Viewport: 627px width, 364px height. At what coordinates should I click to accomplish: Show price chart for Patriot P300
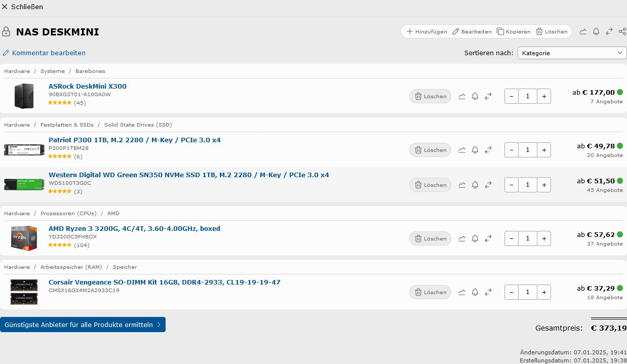click(x=462, y=150)
